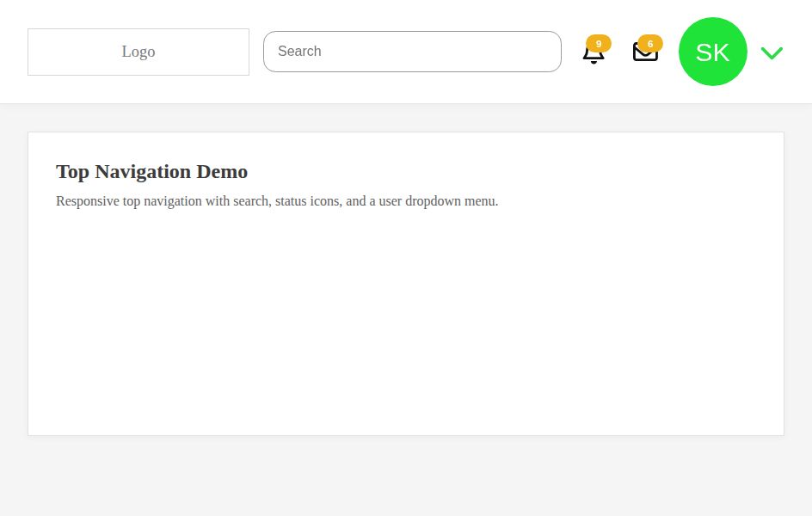Select the Logo placeholder button
Screen dimensions: 812x516
tap(138, 52)
